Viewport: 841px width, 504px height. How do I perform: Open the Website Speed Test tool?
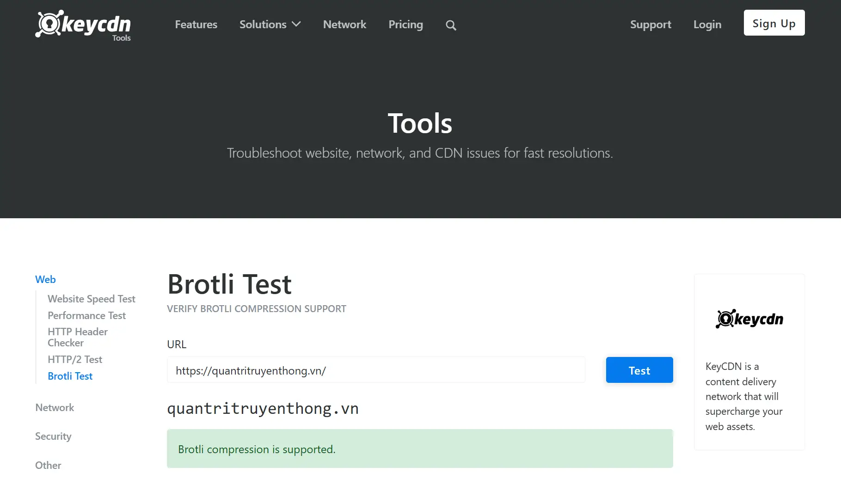click(x=91, y=299)
